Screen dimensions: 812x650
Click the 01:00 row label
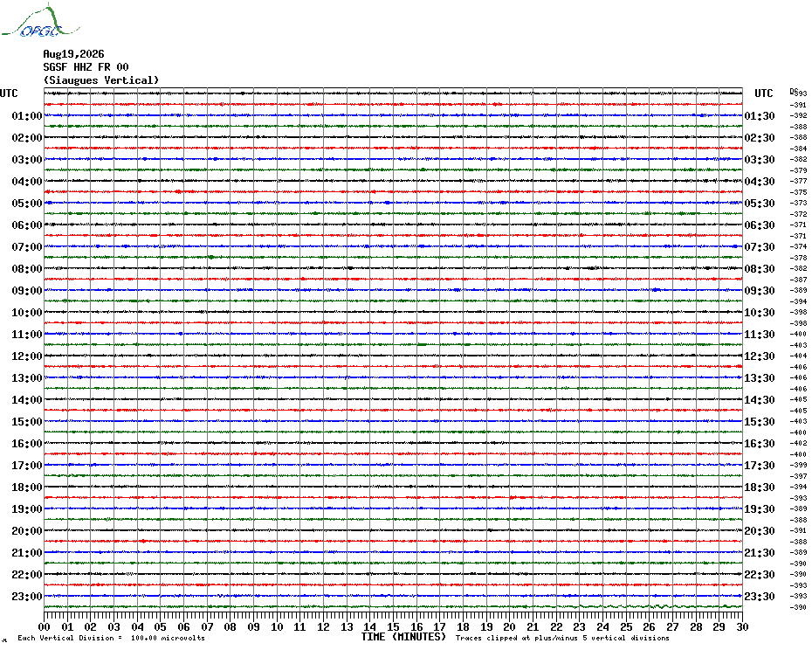[x=27, y=115]
